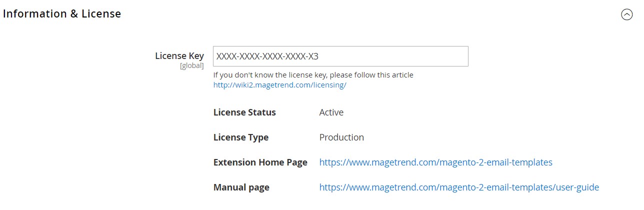Click the [global] scope label

click(191, 65)
